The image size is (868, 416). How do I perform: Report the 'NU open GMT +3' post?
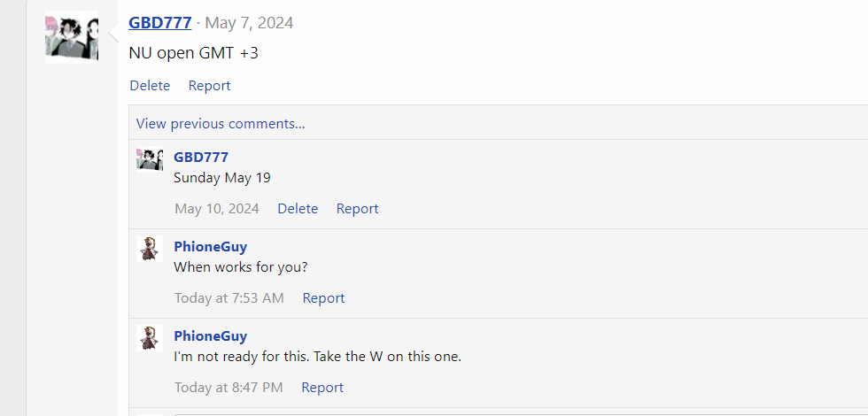tap(209, 86)
